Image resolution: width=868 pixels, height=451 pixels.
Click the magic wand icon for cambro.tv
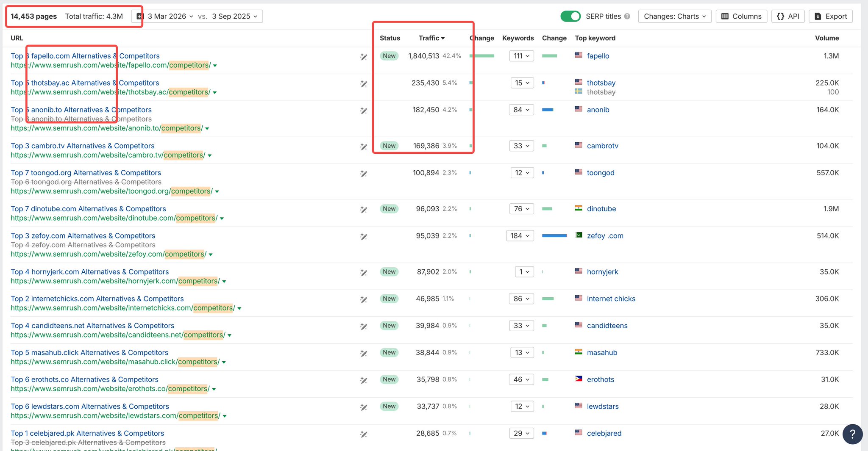pos(364,147)
